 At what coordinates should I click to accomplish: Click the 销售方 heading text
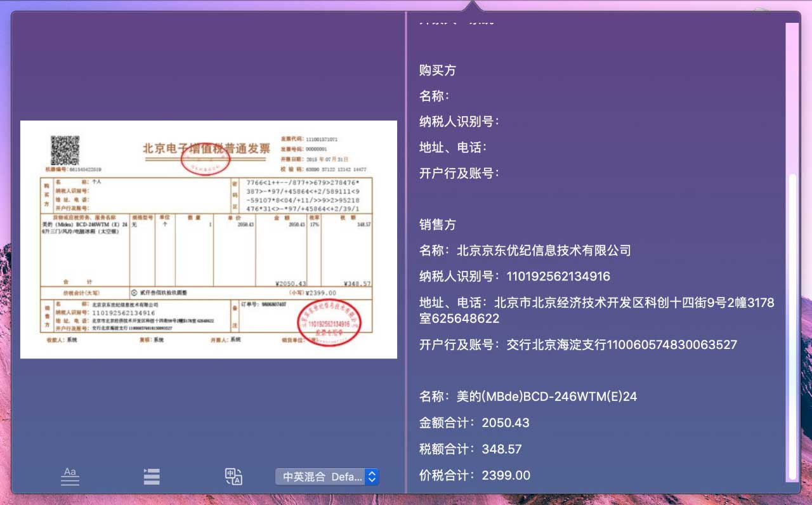point(438,225)
